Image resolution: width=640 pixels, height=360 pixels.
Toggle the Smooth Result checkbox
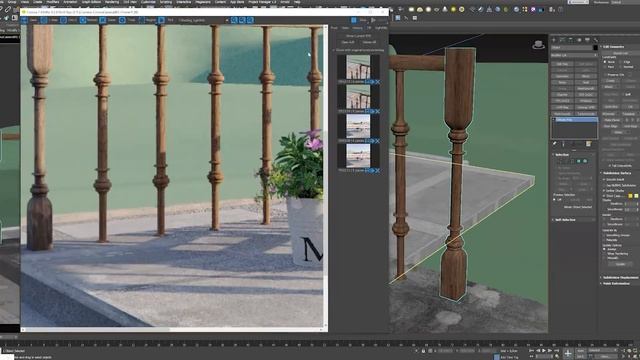604,180
